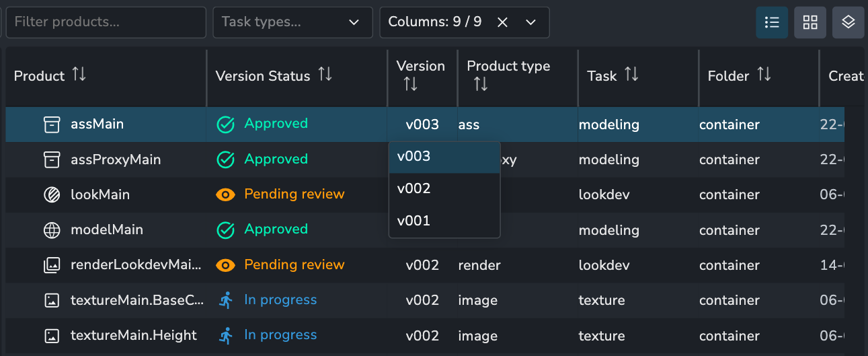868x356 pixels.
Task: Clear the Columns 9 / 9 selection
Action: 502,22
